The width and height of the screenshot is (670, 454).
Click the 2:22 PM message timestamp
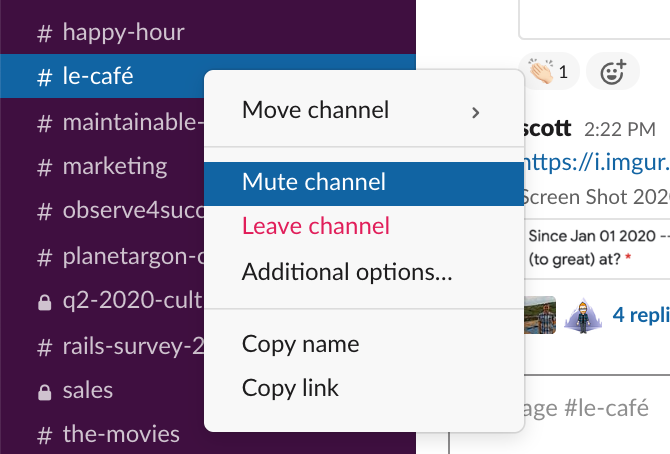coord(620,130)
